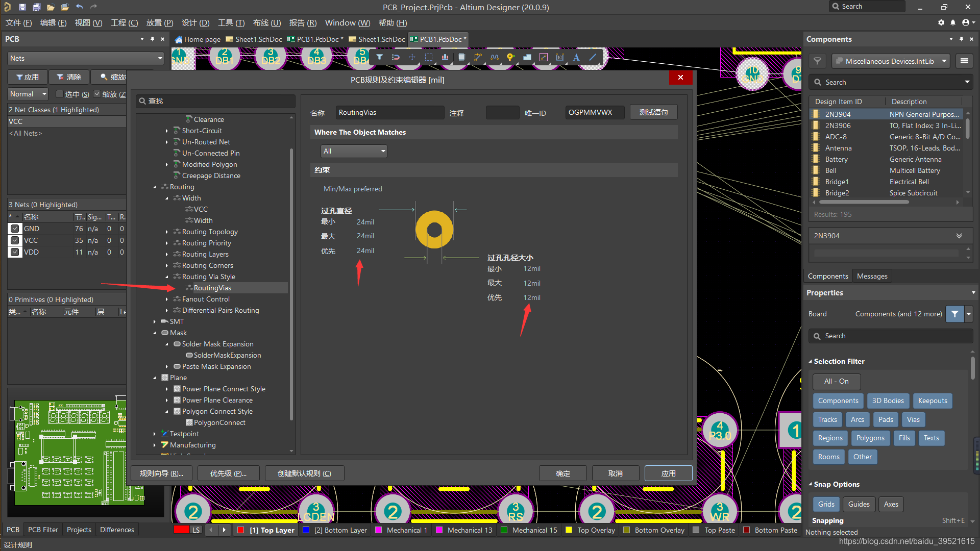Image resolution: width=980 pixels, height=551 pixels.
Task: Open the Where The Object Matches All dropdown
Action: click(353, 151)
